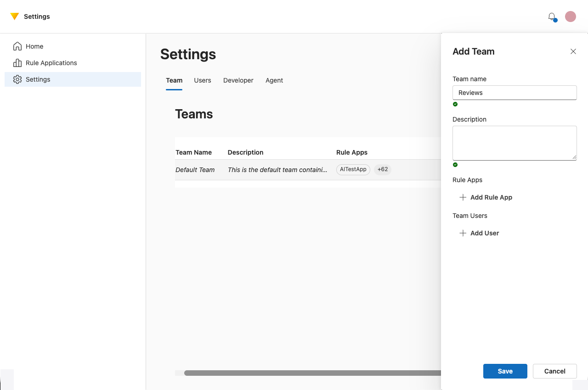Switch to the Users tab

coord(203,80)
